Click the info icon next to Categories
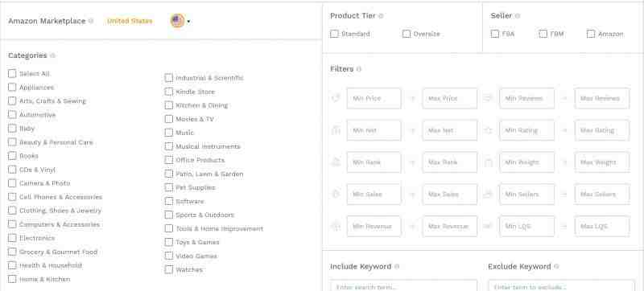The width and height of the screenshot is (644, 291). point(52,55)
